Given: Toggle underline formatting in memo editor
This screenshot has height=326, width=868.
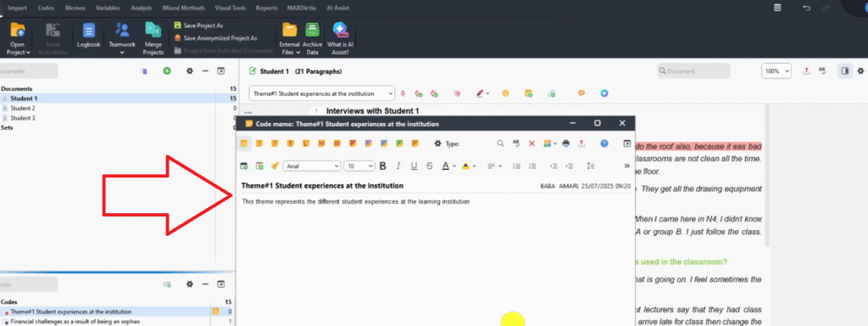Looking at the screenshot, I should 414,166.
